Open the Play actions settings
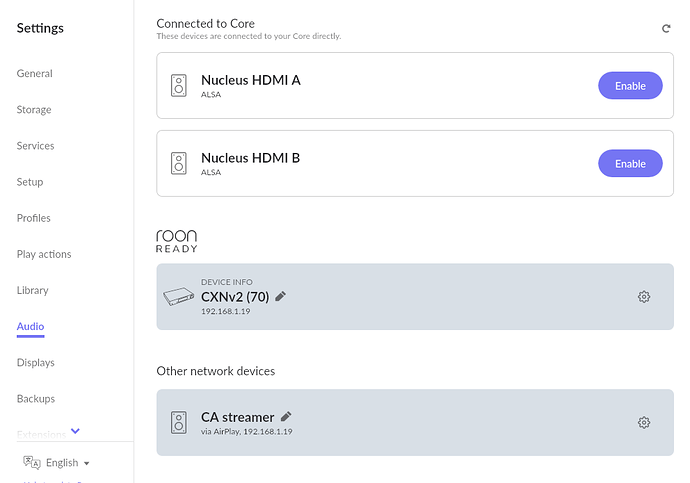 pyautogui.click(x=44, y=254)
